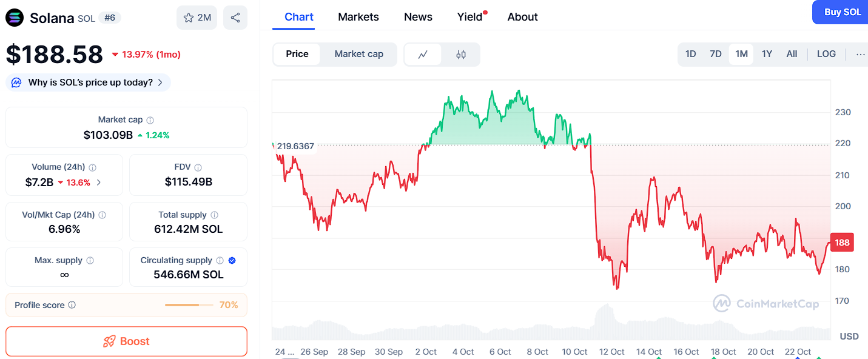Enable LOG scale on chart
Screen dimensions: 868x359
coord(826,54)
